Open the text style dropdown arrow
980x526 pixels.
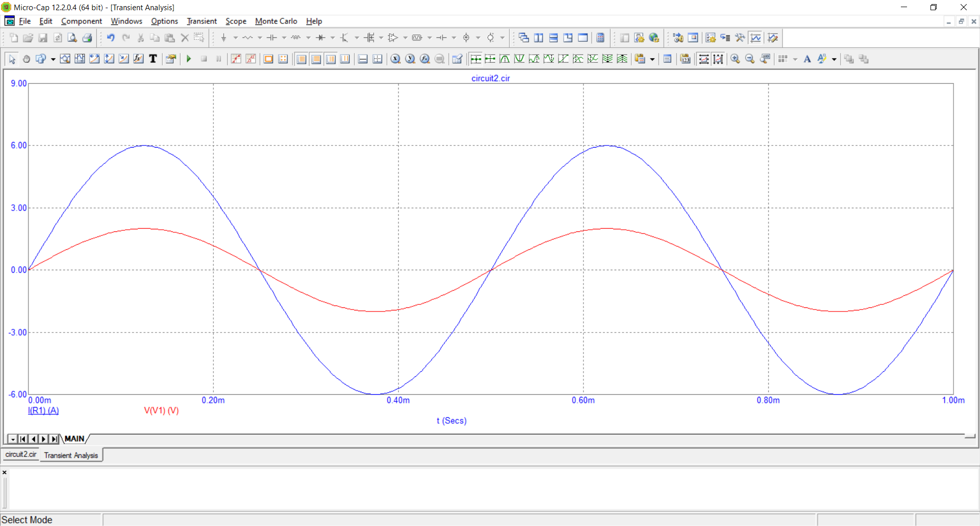point(834,59)
